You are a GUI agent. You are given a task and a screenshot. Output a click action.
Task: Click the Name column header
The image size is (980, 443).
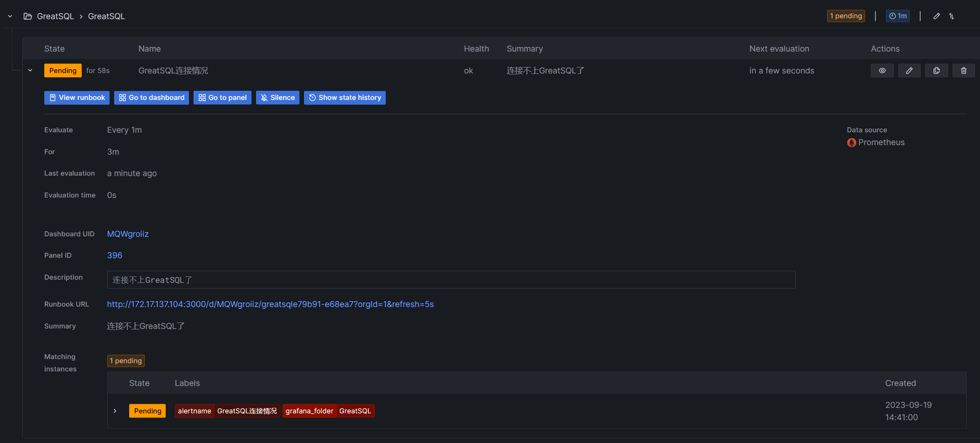pyautogui.click(x=150, y=49)
